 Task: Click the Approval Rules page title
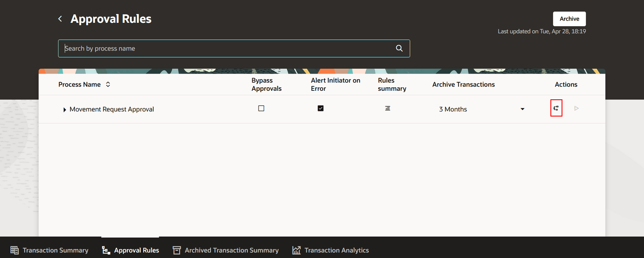[x=111, y=19]
